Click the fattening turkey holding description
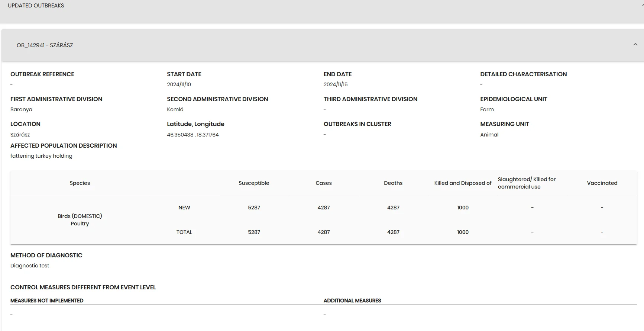 (41, 156)
